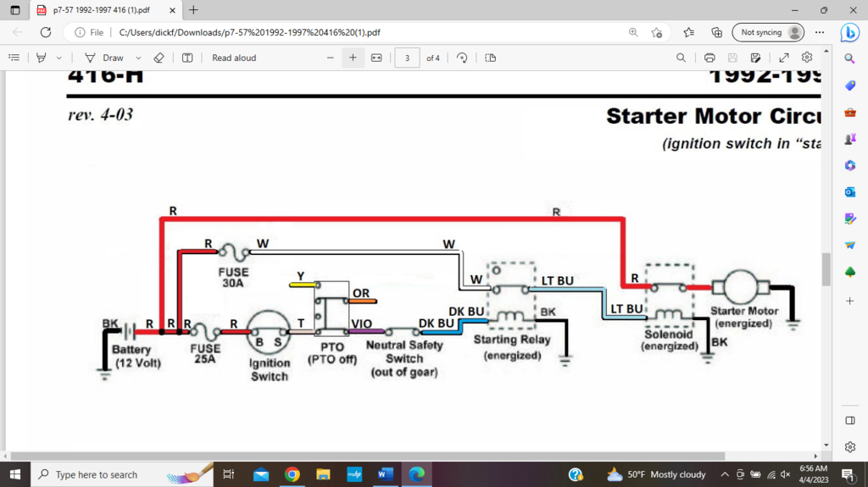Image resolution: width=868 pixels, height=487 pixels.
Task: Add this page to favorites
Action: [657, 32]
